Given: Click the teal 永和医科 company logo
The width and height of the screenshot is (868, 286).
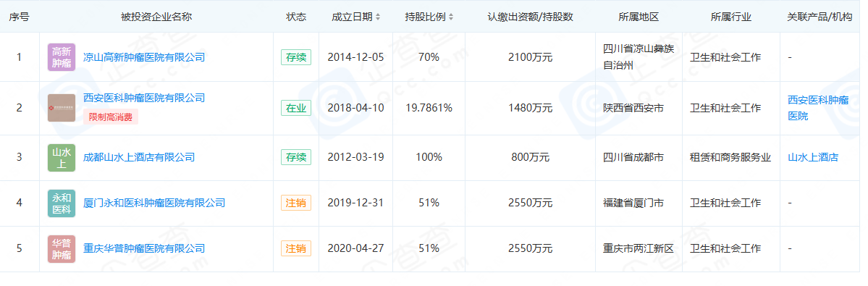Looking at the screenshot, I should tap(62, 203).
